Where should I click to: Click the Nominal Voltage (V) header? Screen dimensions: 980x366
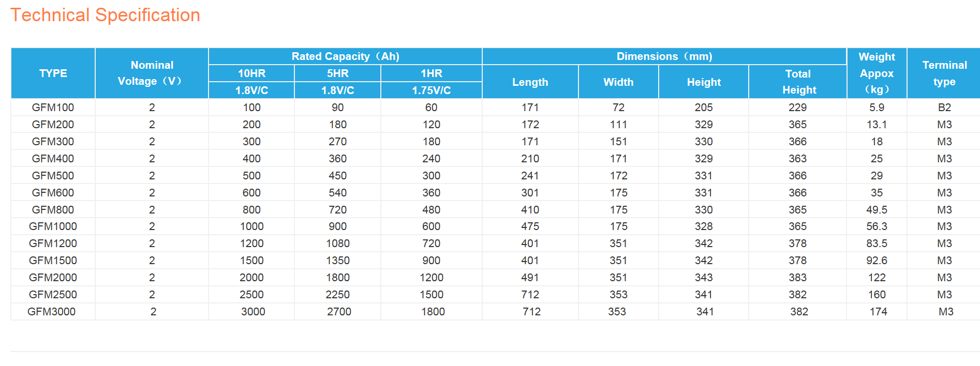pos(152,73)
